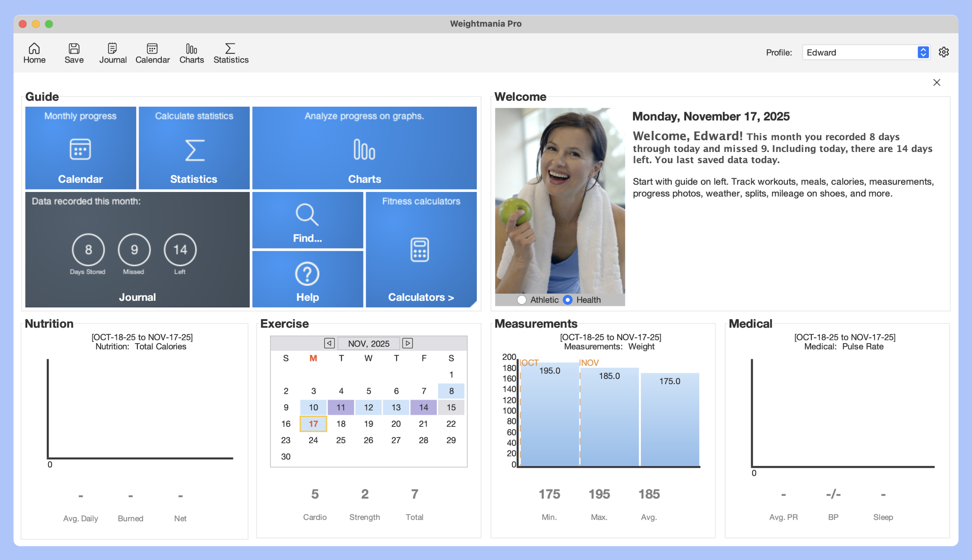Select the Health radio button
Viewport: 972px width, 560px height.
pyautogui.click(x=567, y=300)
